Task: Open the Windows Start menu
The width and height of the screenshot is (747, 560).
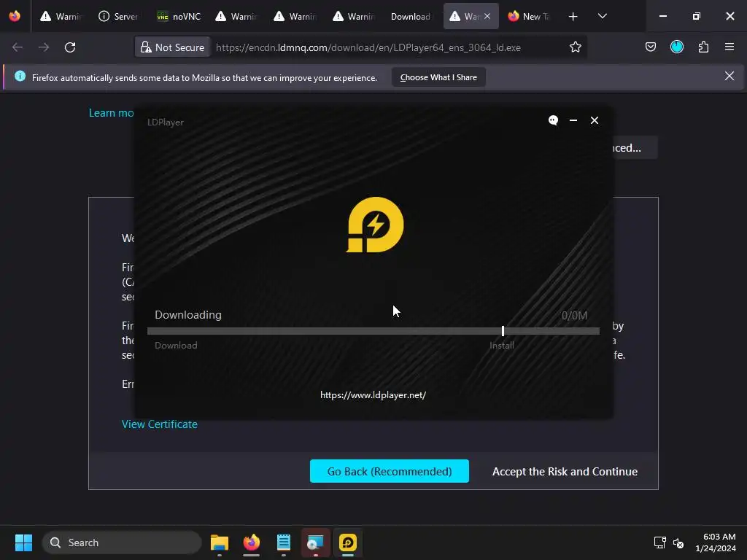Action: click(23, 542)
